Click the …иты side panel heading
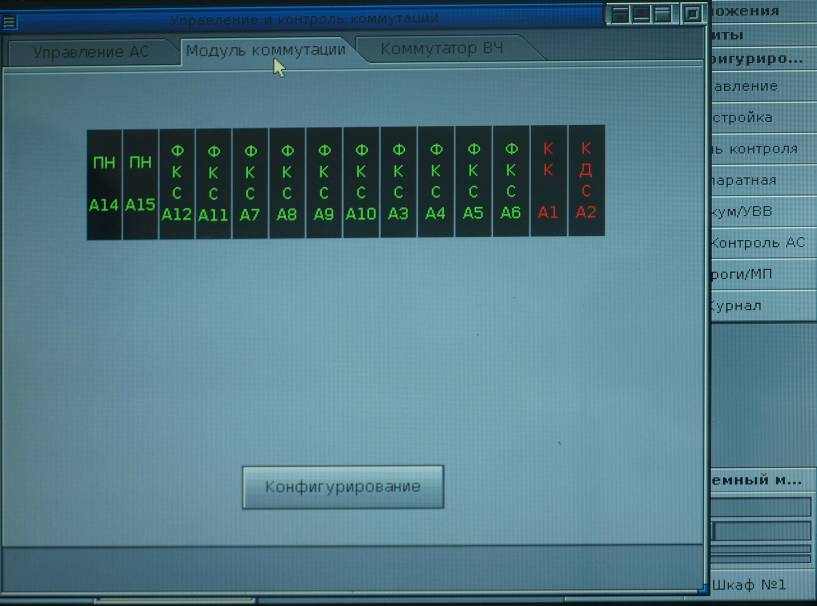Viewport: 817px width, 606px height. (x=764, y=35)
